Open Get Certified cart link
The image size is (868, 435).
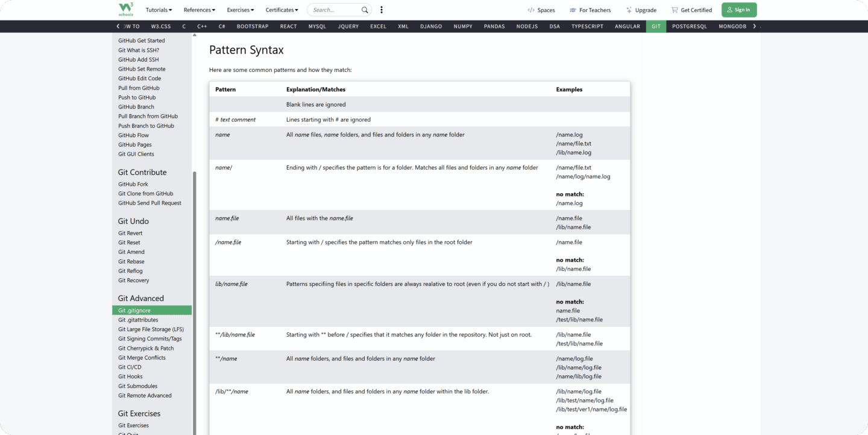point(691,10)
